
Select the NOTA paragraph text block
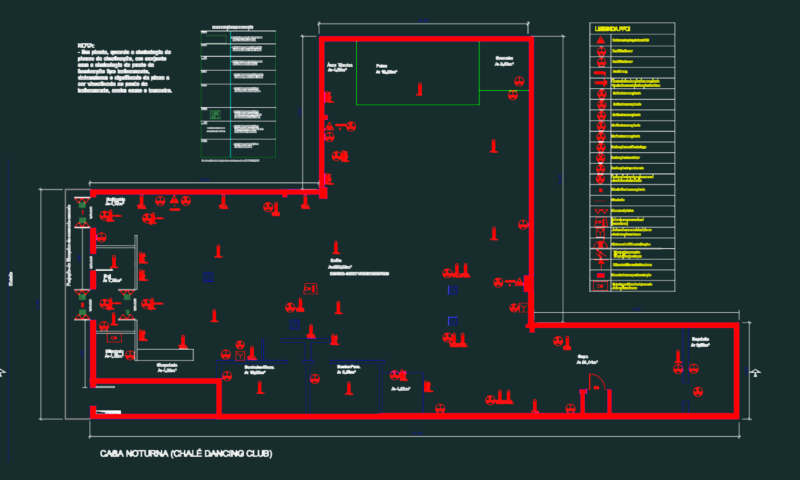point(124,68)
